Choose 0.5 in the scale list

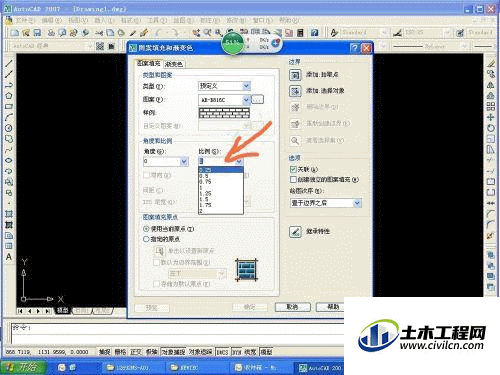[x=221, y=176]
